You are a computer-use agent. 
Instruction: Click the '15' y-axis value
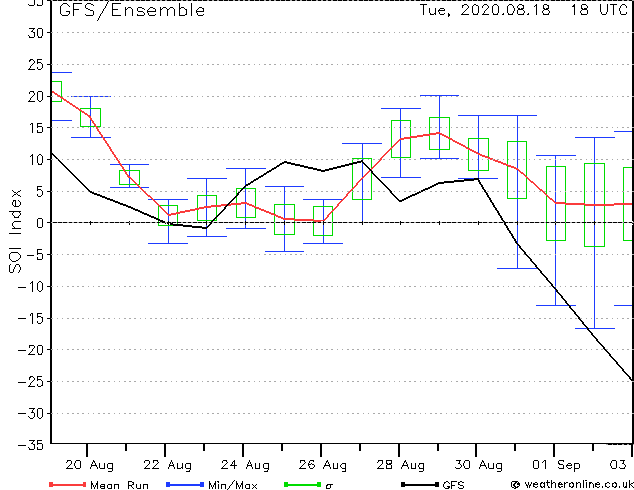tap(35, 128)
